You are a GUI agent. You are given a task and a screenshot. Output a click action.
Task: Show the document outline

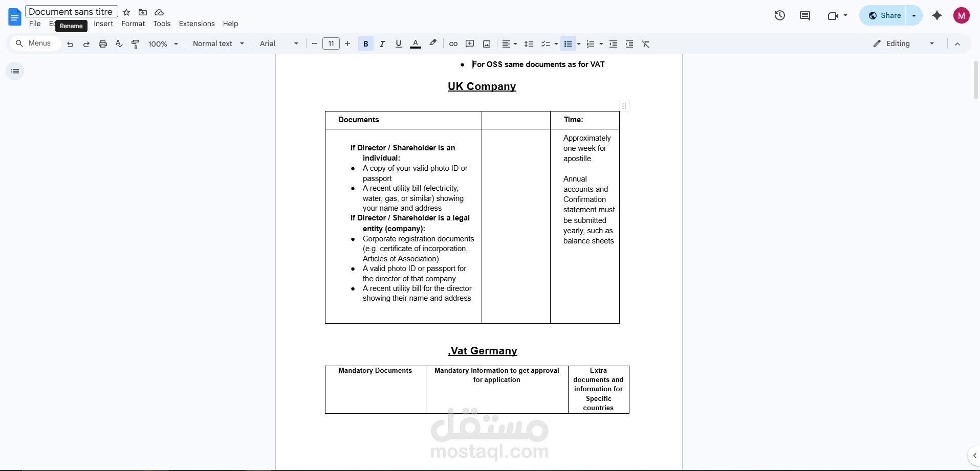click(x=15, y=71)
